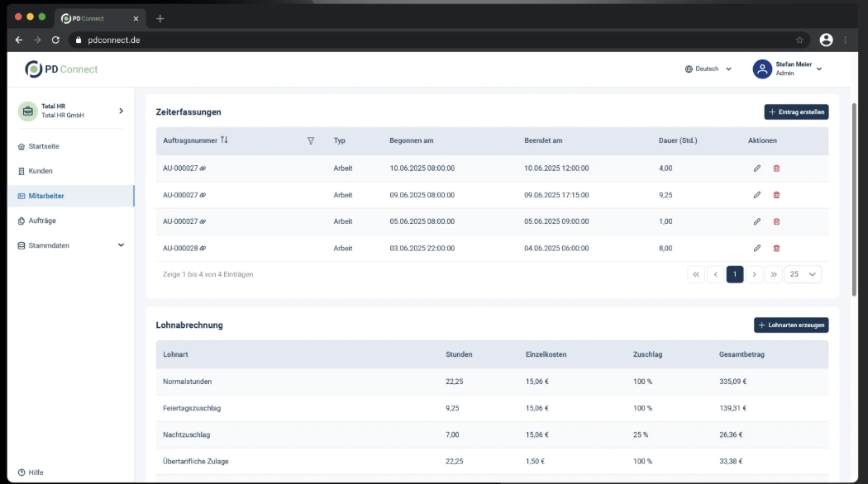
Task: Click the Stefan Meier avatar icon
Action: point(761,69)
